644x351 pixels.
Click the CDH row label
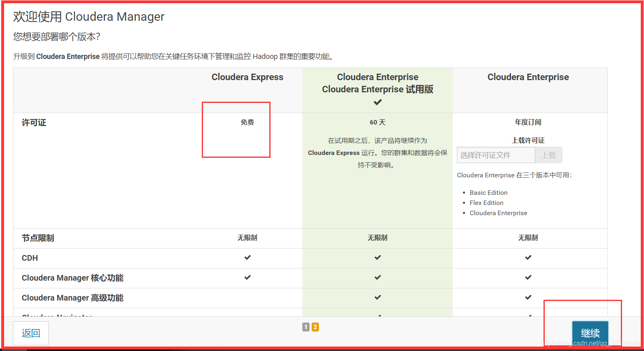tap(30, 258)
